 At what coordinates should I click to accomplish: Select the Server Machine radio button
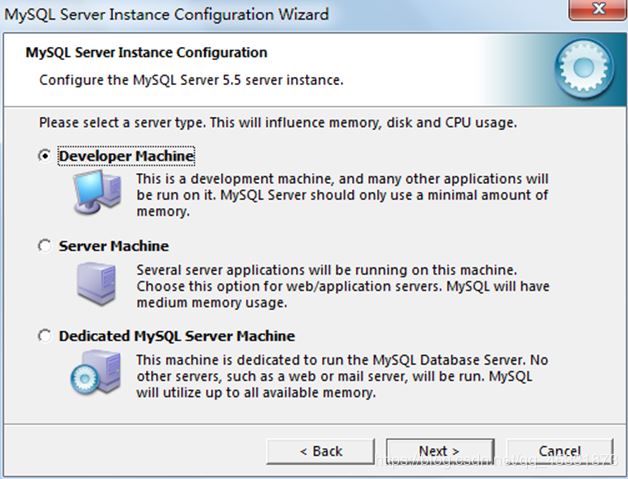pos(44,246)
